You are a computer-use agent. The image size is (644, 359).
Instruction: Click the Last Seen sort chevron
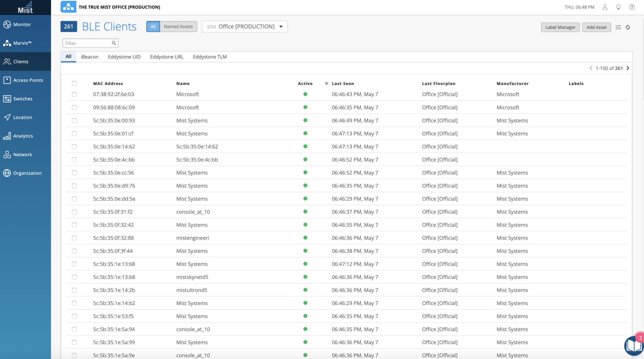coord(326,83)
